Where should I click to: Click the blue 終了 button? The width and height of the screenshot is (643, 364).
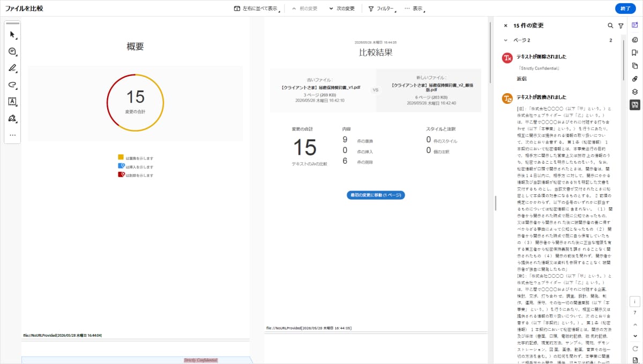pyautogui.click(x=625, y=9)
